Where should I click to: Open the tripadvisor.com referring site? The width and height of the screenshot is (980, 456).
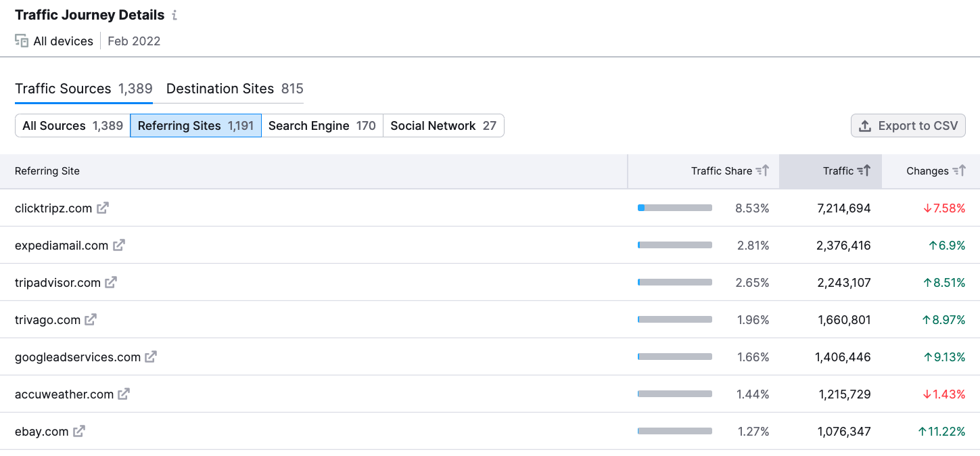(57, 283)
